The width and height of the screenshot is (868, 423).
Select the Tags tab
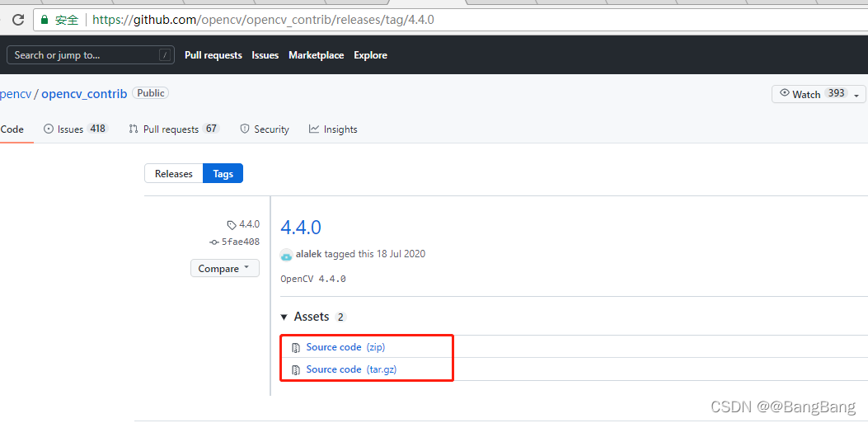click(223, 174)
